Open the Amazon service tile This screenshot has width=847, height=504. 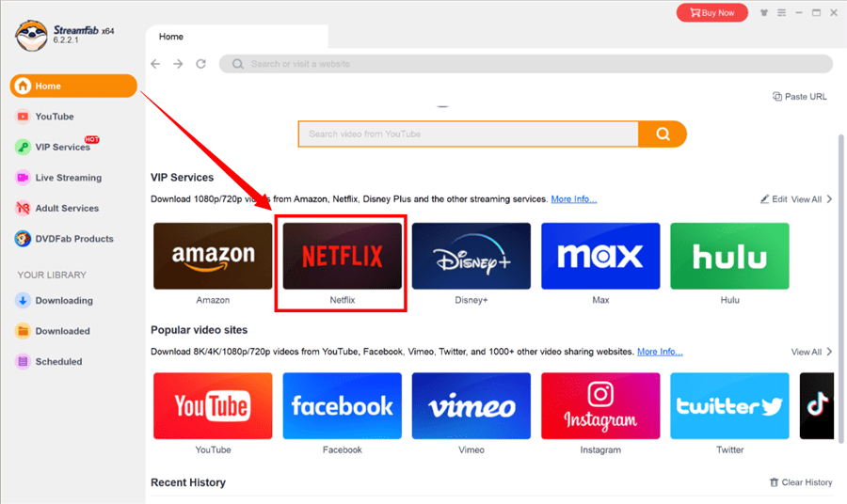point(213,256)
